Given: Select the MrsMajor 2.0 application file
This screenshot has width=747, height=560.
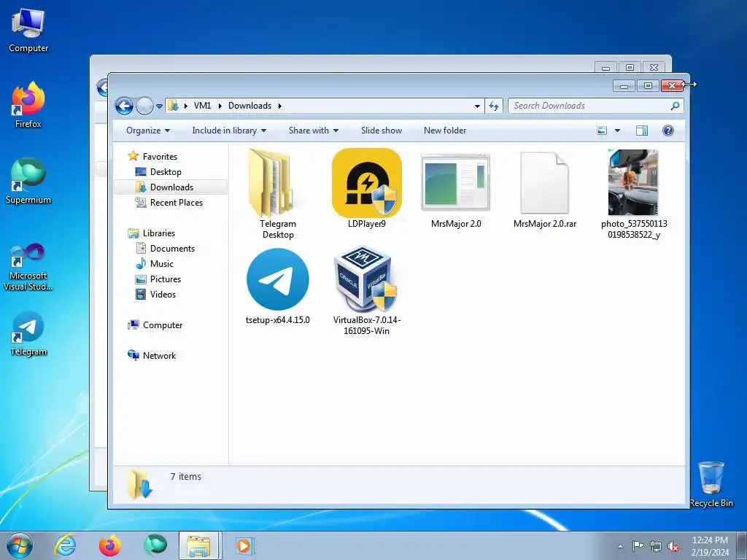Looking at the screenshot, I should click(456, 190).
